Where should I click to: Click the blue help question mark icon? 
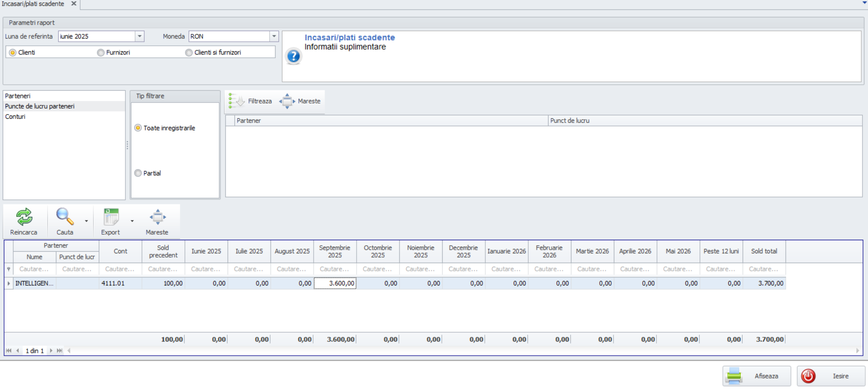293,56
